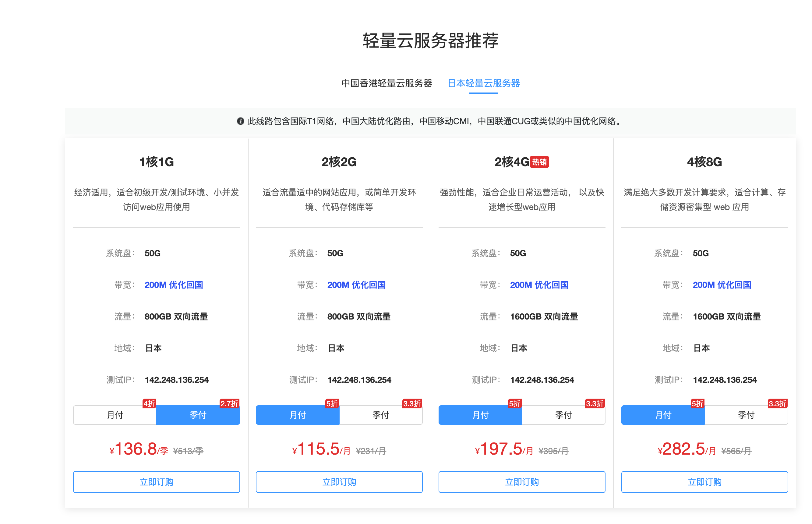Click 立即订购 for the 2核2G plan
Screen dimensions: 812x524
coord(339,482)
